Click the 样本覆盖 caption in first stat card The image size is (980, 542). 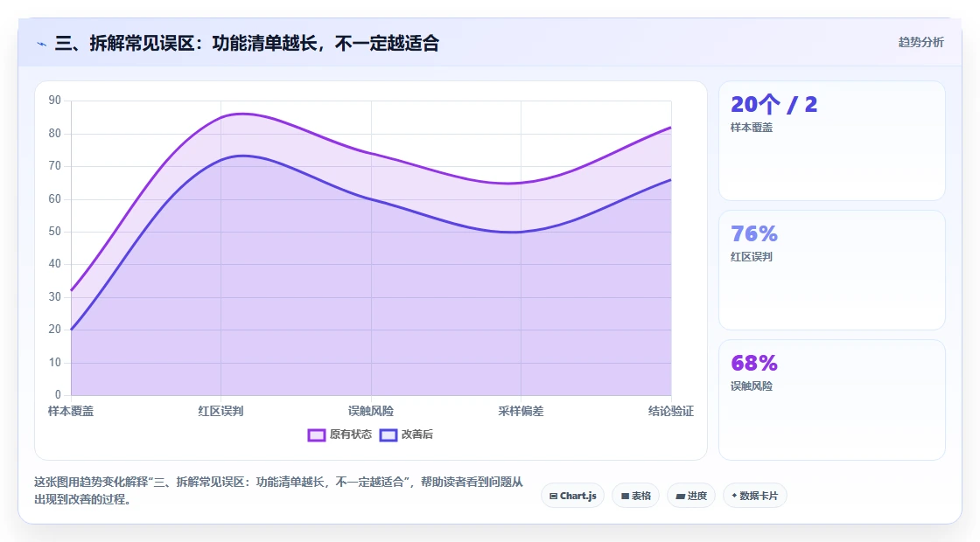(x=752, y=128)
